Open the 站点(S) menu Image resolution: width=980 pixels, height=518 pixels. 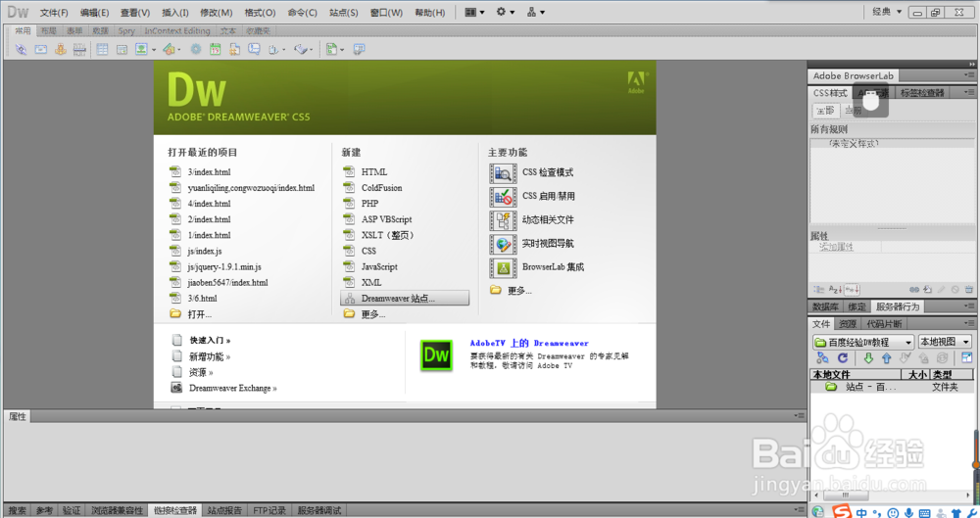344,13
